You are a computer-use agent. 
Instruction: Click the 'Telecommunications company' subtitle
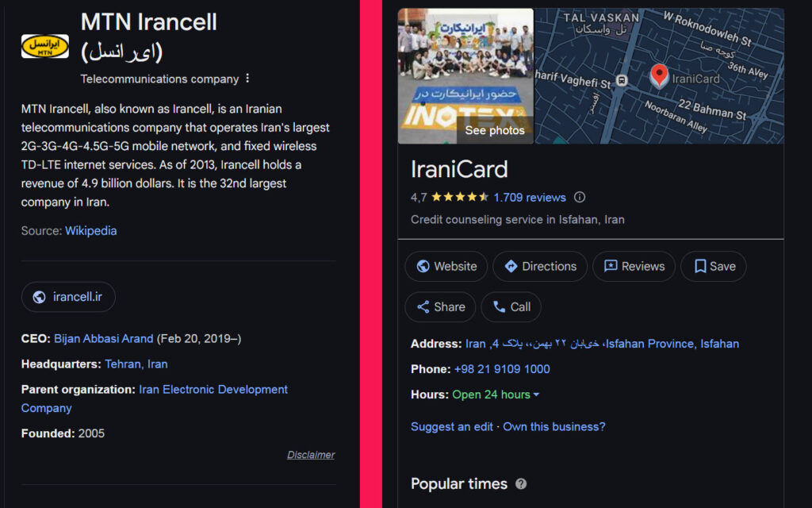[x=159, y=79]
